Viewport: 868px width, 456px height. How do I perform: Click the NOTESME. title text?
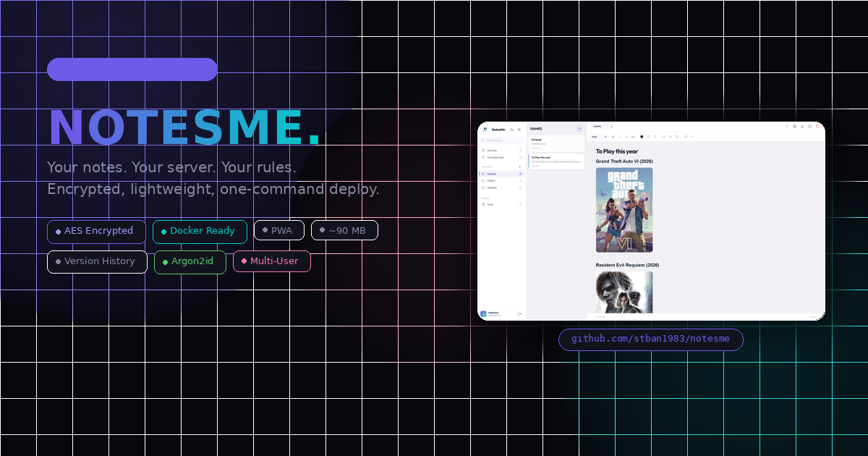tap(184, 127)
